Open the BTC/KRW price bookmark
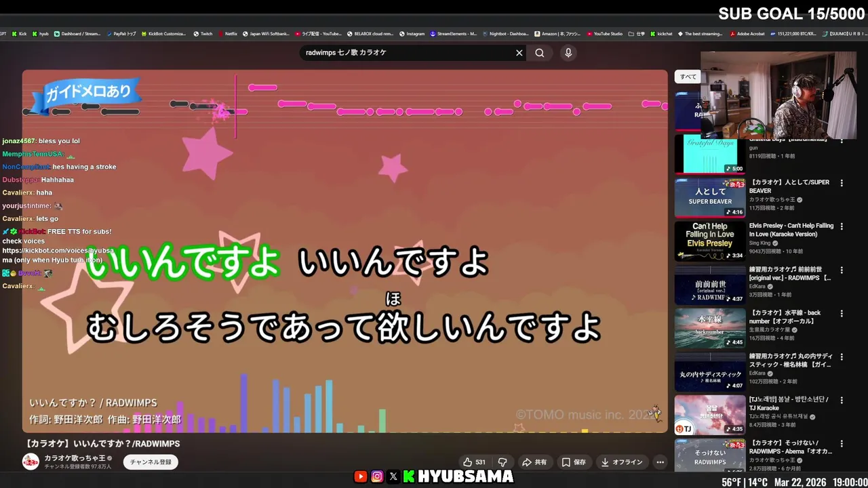This screenshot has height=488, width=868. pos(793,33)
